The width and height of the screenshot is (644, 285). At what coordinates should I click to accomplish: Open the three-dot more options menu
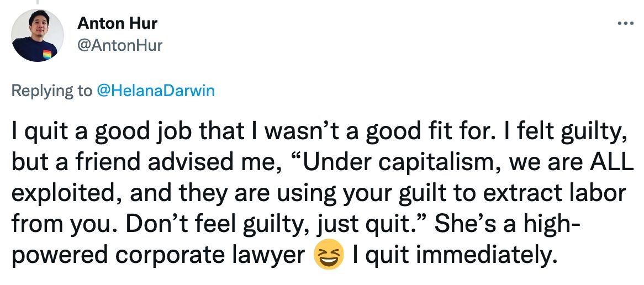[x=626, y=24]
